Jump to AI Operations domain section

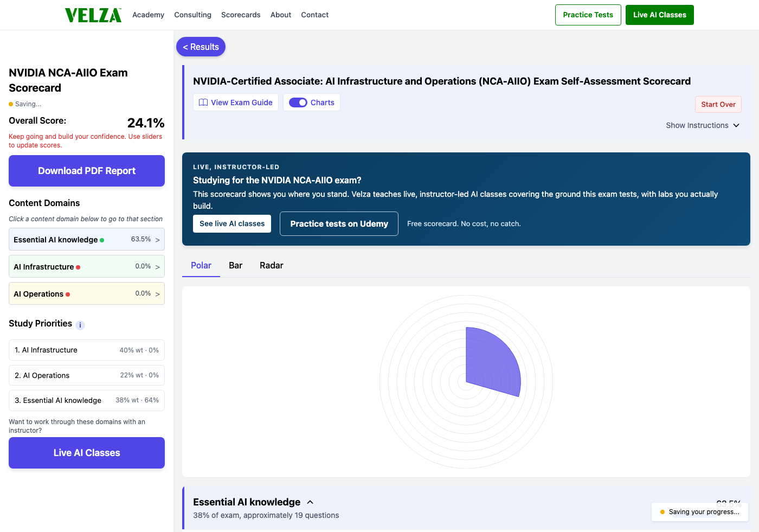[87, 293]
